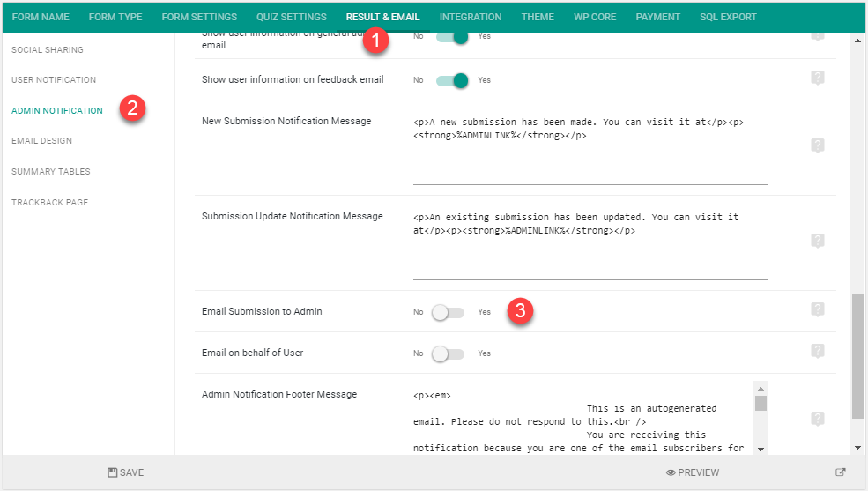Open help for Admin Notification Footer Message

tap(818, 419)
